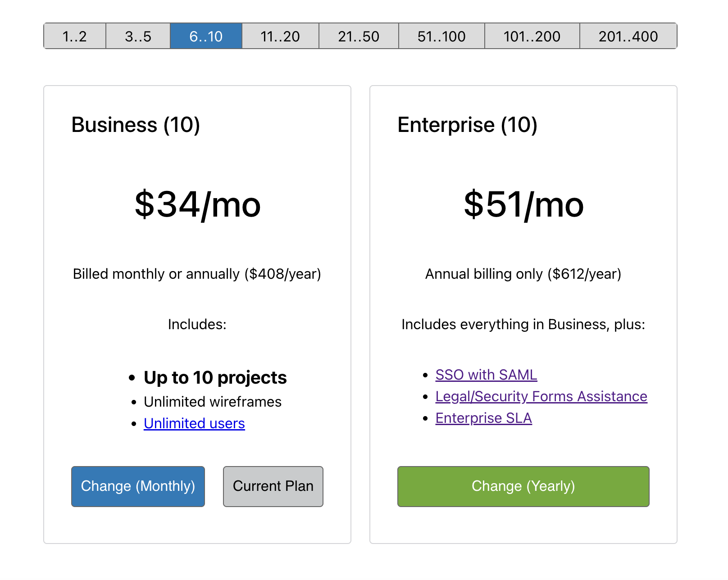The height and width of the screenshot is (580, 728).
Task: Click the Change (Monthly) button
Action: [x=138, y=486]
